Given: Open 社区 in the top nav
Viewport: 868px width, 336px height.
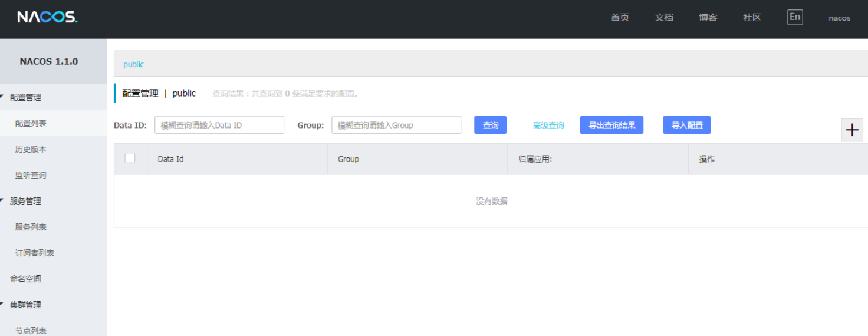Looking at the screenshot, I should tap(752, 18).
